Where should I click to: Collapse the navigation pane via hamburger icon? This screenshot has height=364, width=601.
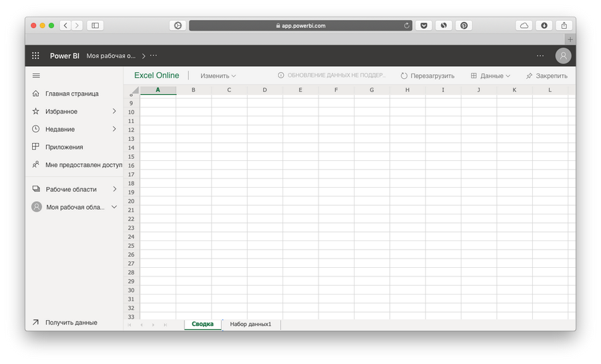[36, 75]
